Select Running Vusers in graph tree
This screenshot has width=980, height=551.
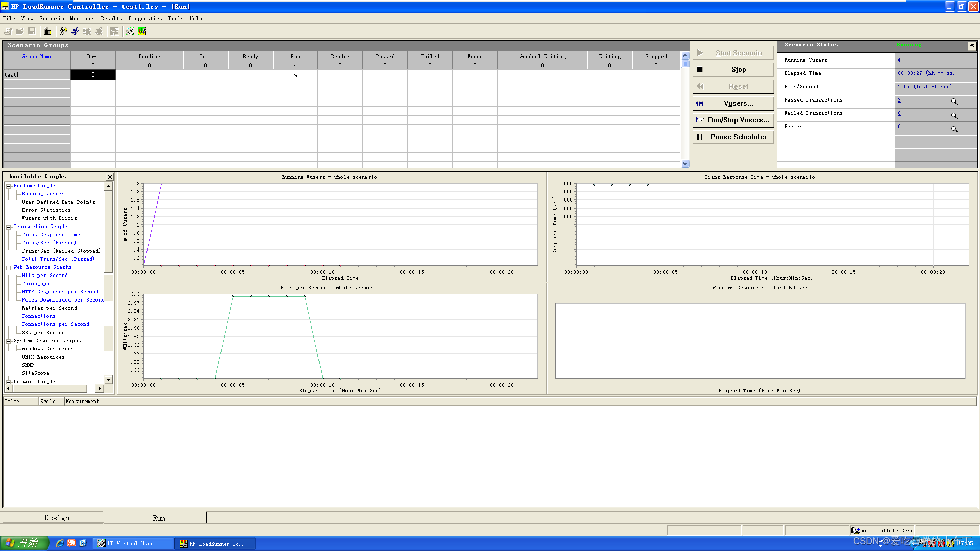click(x=43, y=194)
